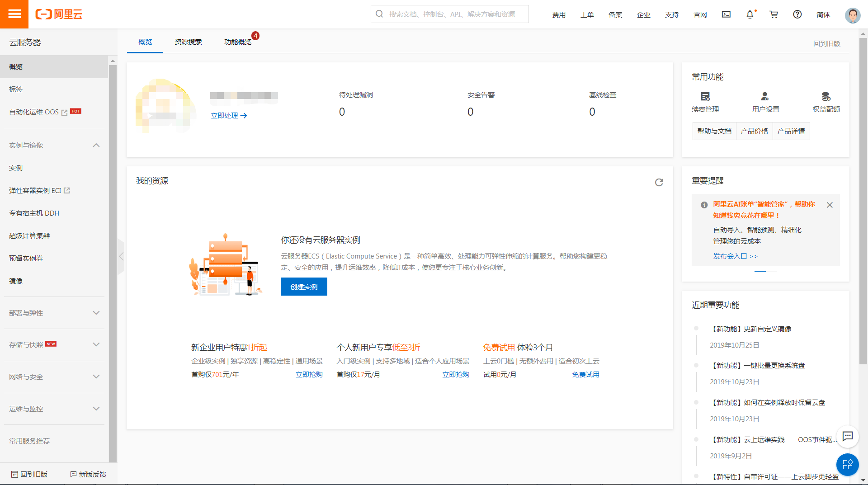The width and height of the screenshot is (868, 485).
Task: Refresh the My Resources panel
Action: pos(659,182)
